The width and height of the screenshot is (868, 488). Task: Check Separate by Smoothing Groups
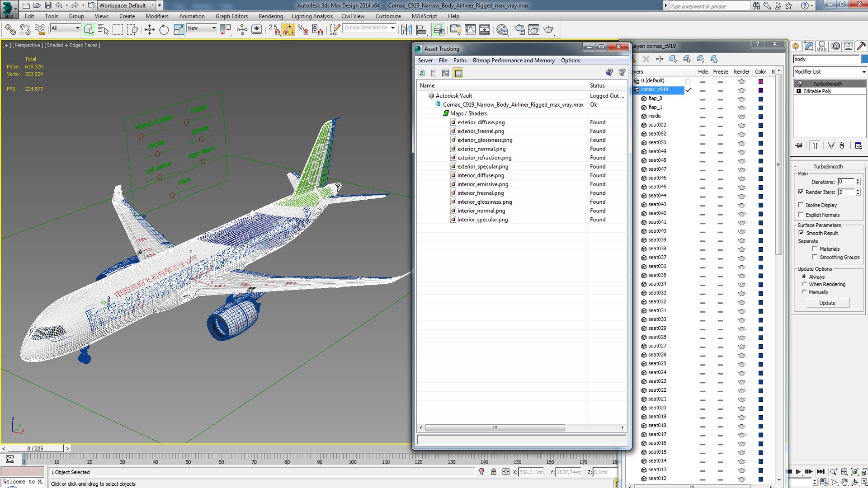point(815,257)
